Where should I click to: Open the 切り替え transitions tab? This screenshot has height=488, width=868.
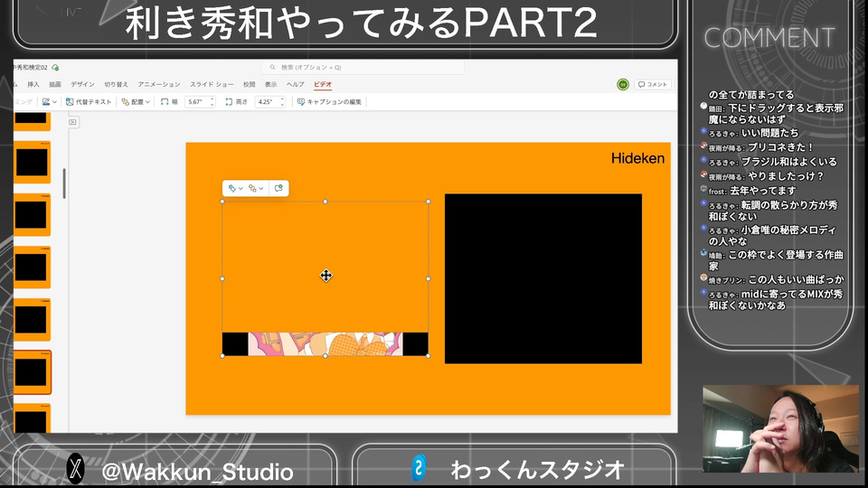pyautogui.click(x=117, y=85)
